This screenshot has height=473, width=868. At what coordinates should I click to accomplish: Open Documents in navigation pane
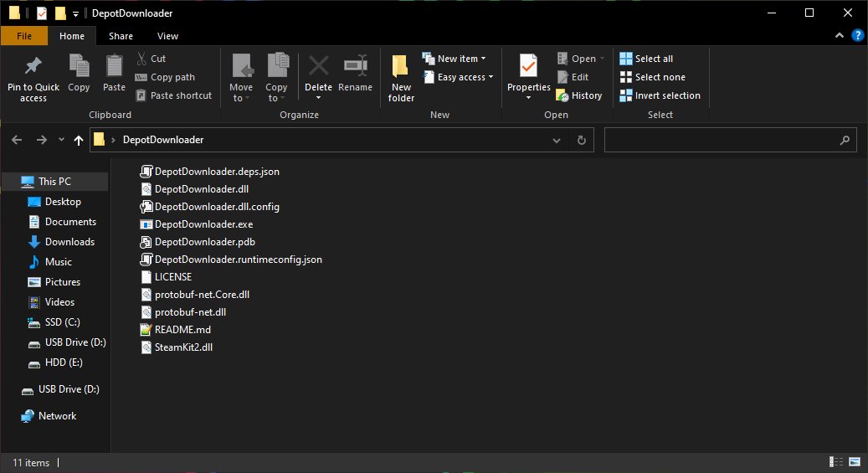[x=70, y=222]
